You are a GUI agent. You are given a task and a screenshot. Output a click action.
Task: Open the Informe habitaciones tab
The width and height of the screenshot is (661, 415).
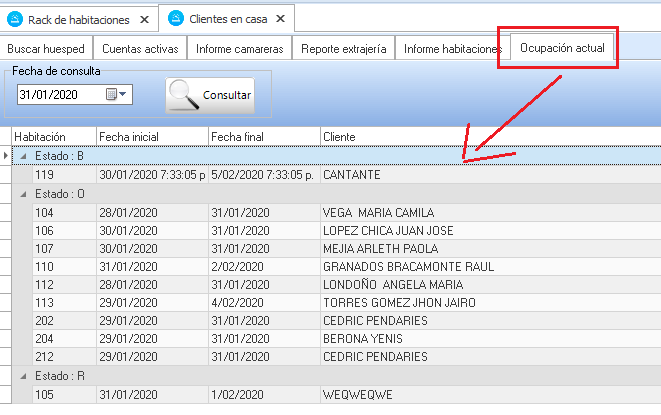[452, 48]
